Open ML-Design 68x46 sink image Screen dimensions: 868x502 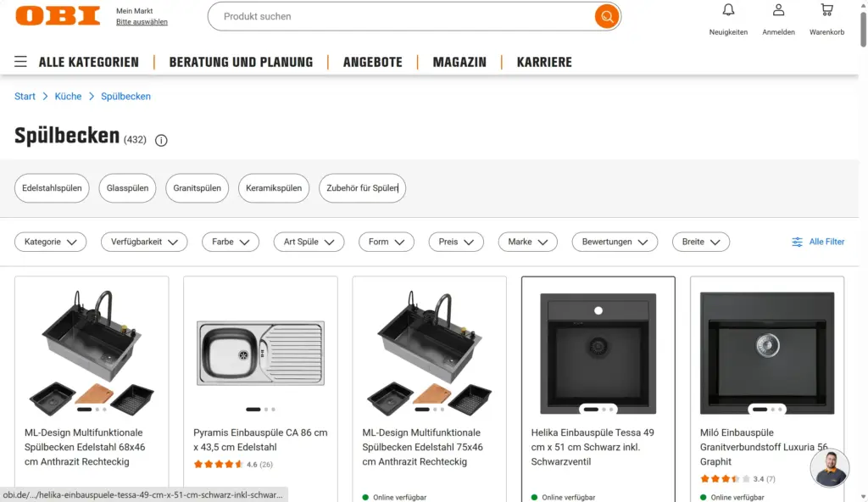point(92,352)
